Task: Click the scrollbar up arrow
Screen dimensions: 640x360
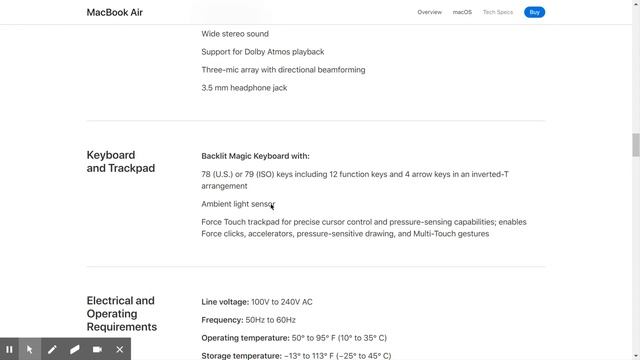Action: click(636, 3)
